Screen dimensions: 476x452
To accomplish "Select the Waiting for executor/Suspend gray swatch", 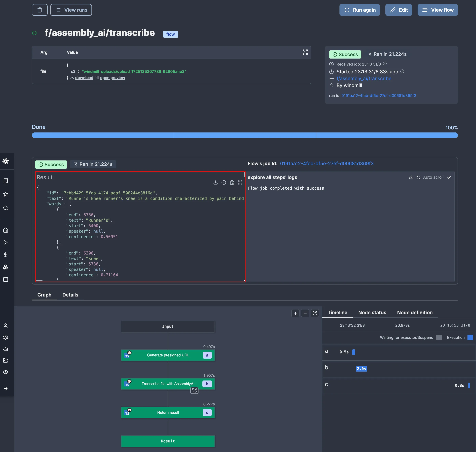I will (439, 338).
